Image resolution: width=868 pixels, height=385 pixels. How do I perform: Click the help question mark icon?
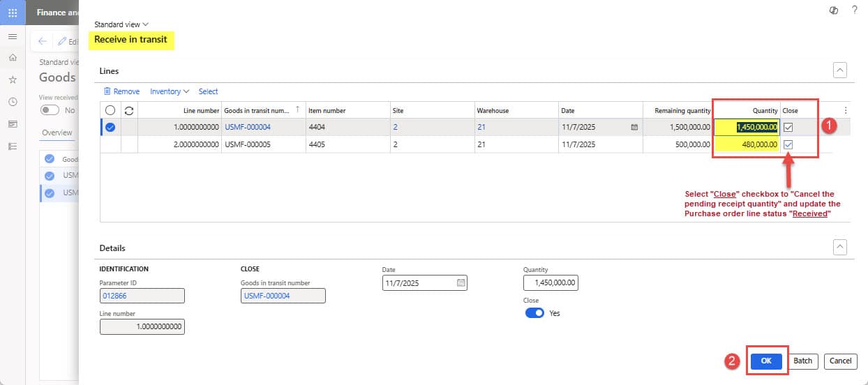point(854,10)
